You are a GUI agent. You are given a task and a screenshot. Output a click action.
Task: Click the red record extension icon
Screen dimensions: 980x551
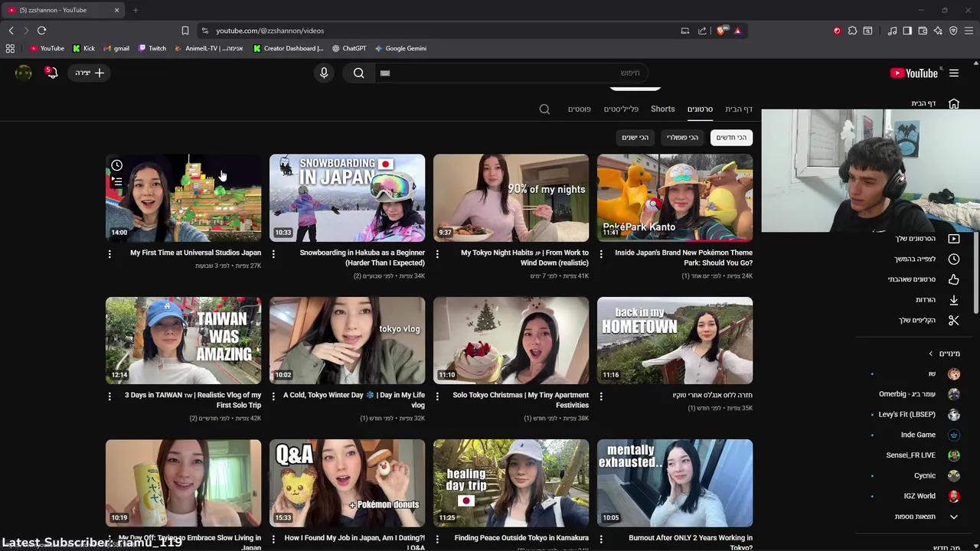click(x=837, y=31)
